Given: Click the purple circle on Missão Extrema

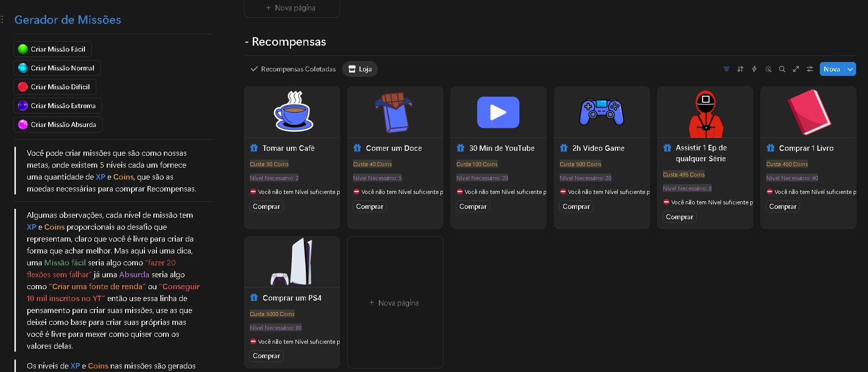Looking at the screenshot, I should click(x=23, y=106).
